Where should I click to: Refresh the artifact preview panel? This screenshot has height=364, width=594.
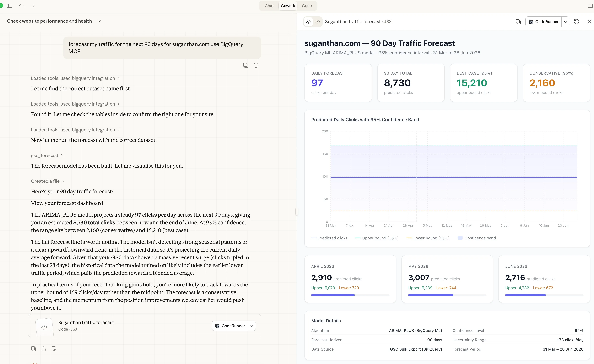click(576, 22)
